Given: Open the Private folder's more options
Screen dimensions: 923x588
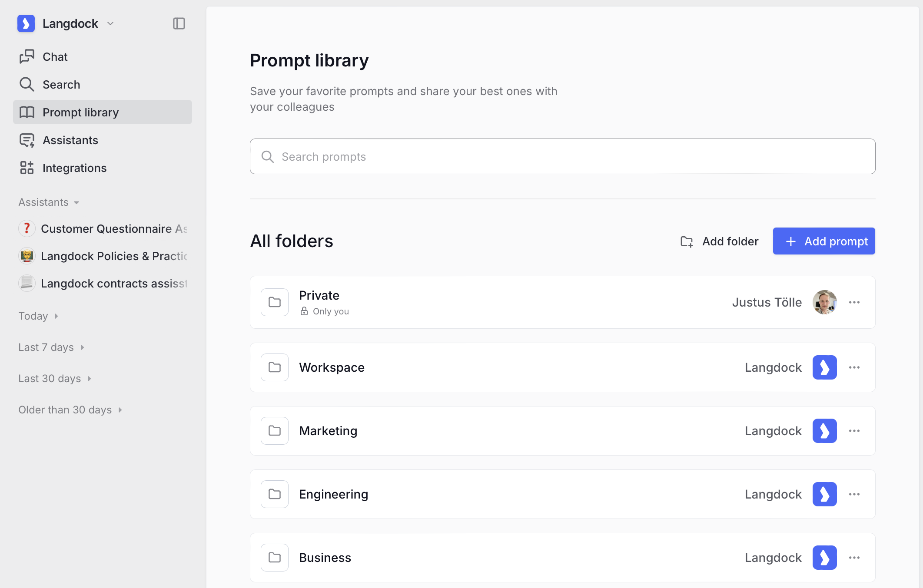Looking at the screenshot, I should [854, 302].
